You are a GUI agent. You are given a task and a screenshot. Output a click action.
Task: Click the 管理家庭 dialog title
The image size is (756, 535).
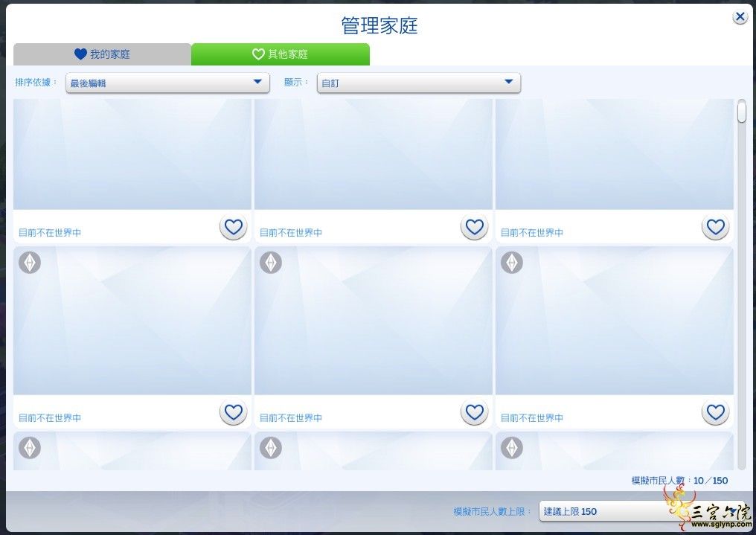tap(379, 25)
